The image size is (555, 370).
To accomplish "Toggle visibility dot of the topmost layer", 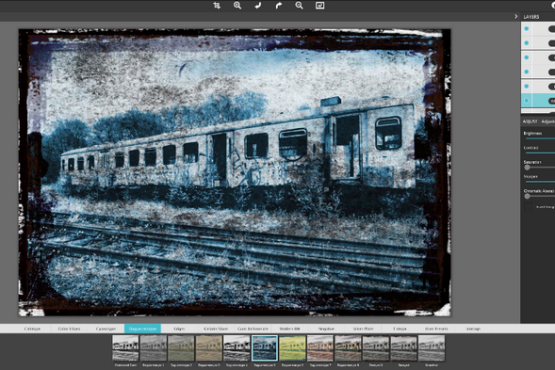I will click(526, 29).
